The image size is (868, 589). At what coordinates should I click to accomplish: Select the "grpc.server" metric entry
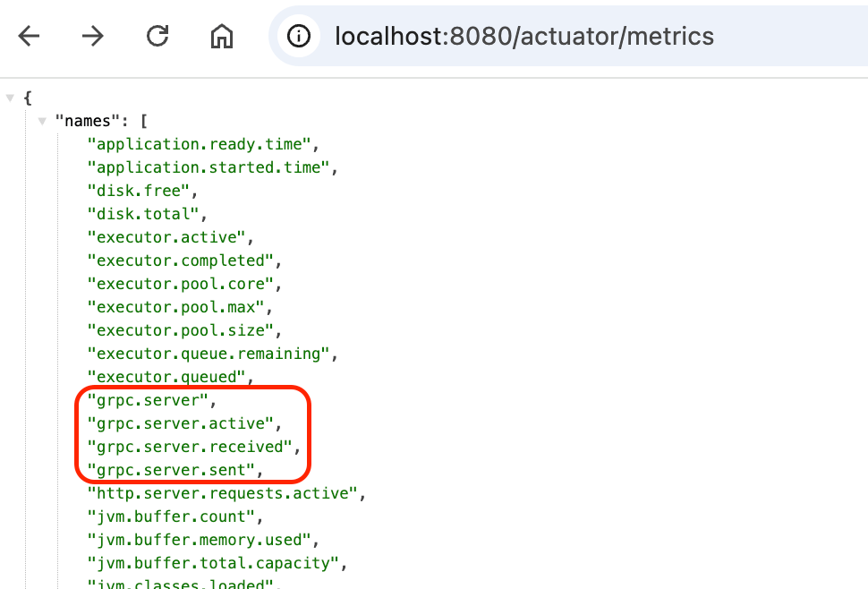click(147, 399)
